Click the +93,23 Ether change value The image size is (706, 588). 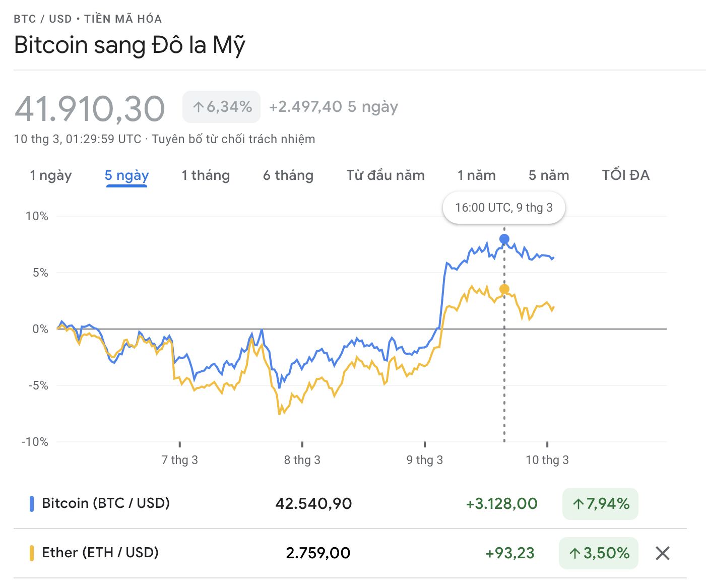pyautogui.click(x=509, y=553)
